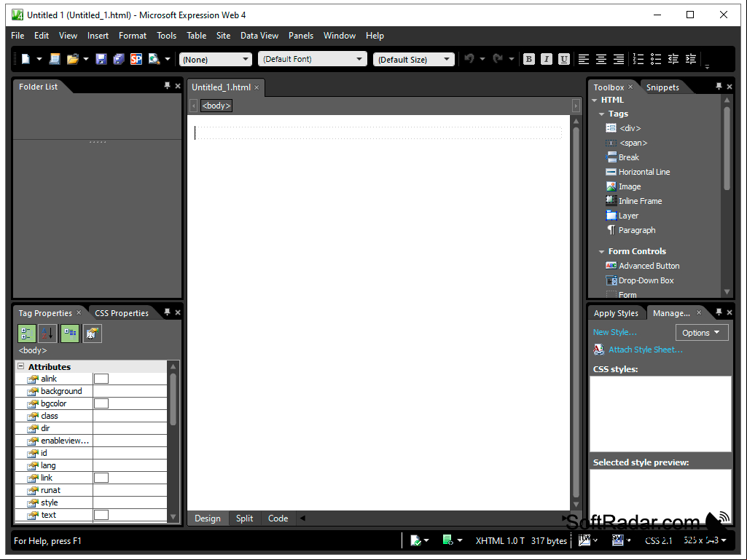Click the Redo icon
The image size is (747, 560).
498,58
